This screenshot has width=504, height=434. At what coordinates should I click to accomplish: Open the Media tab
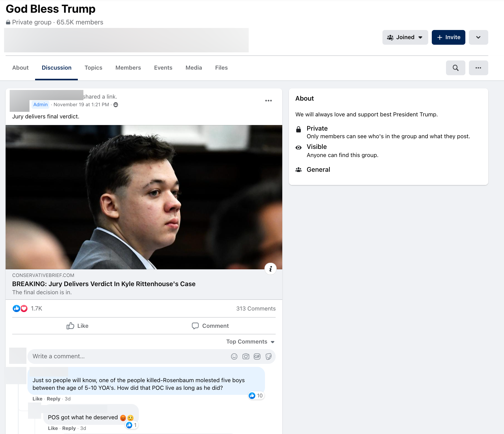(x=194, y=68)
